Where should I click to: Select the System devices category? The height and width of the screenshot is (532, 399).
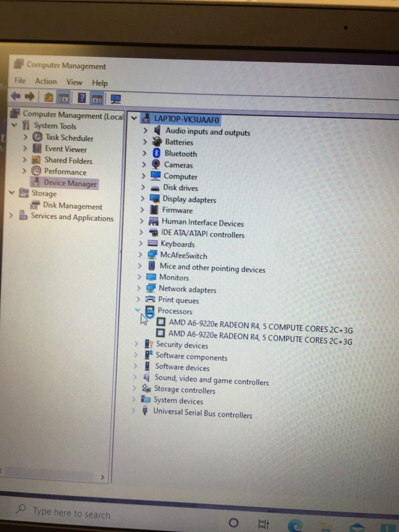(178, 400)
